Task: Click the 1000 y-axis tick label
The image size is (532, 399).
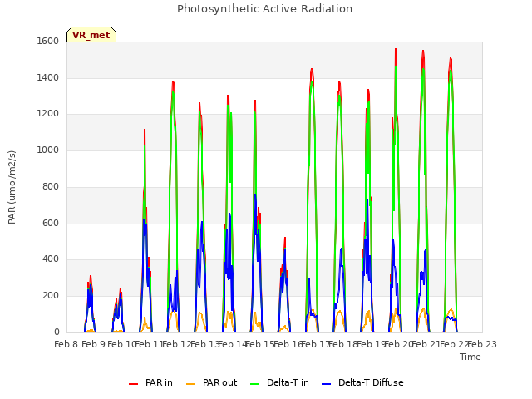Action: tap(48, 150)
